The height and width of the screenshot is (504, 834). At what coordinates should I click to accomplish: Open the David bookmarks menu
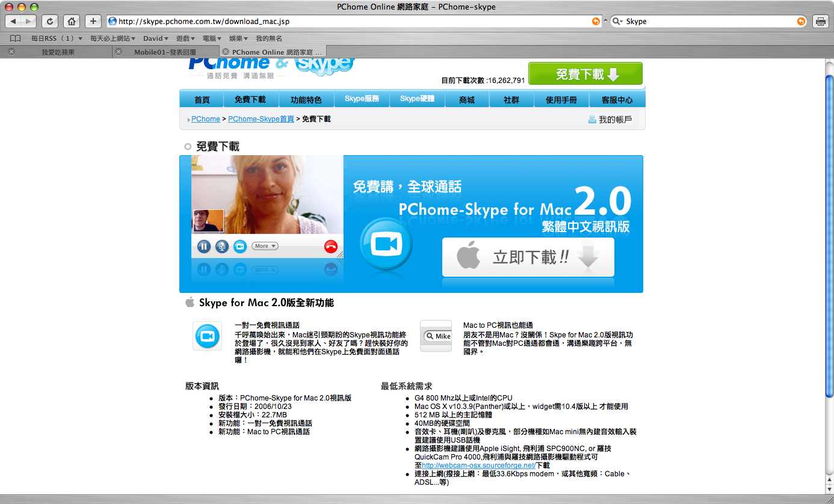[156, 38]
